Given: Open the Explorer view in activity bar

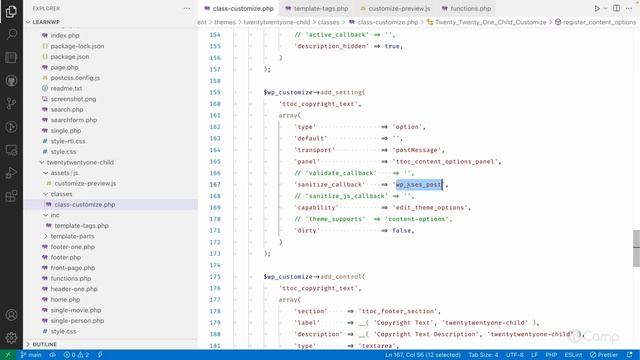Looking at the screenshot, I should click(11, 11).
